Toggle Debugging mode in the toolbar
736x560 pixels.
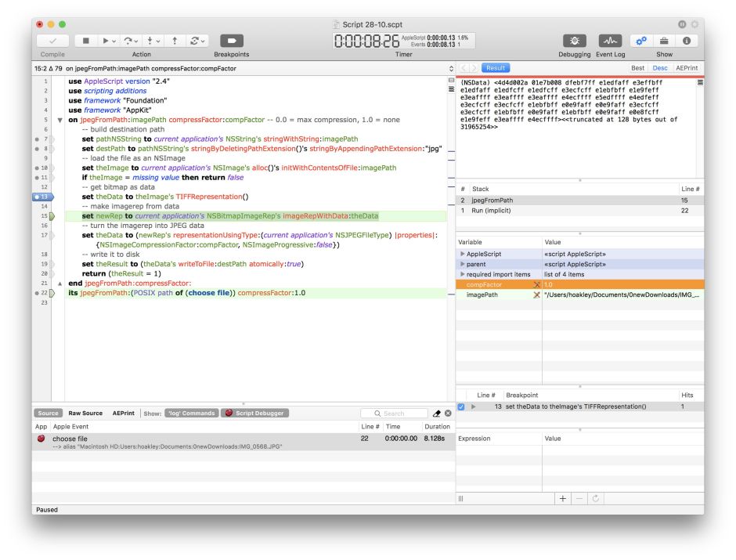[x=574, y=39]
